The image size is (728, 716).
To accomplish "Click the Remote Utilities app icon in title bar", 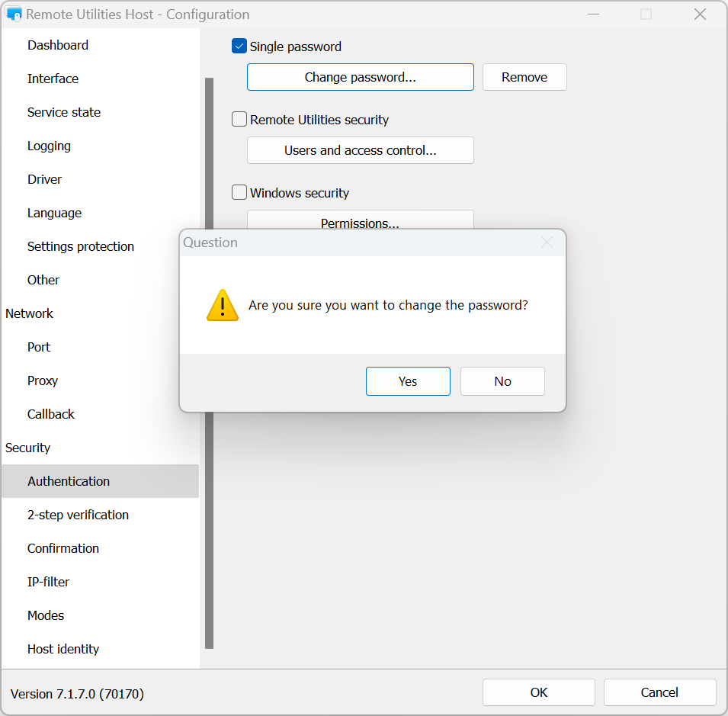I will click(x=14, y=14).
